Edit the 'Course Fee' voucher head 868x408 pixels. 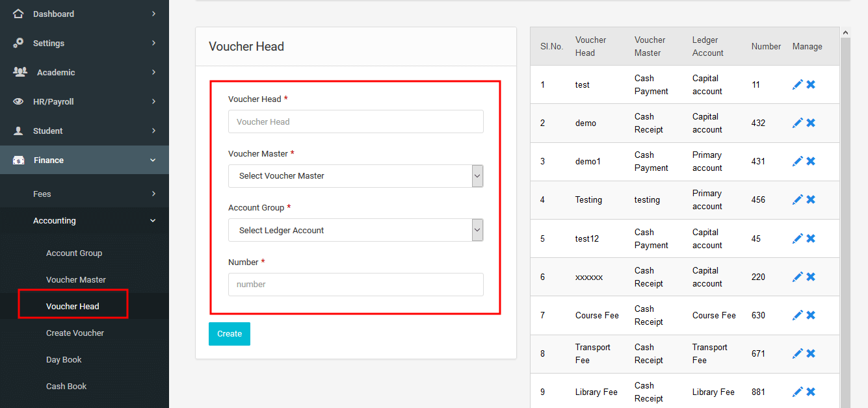tap(798, 315)
